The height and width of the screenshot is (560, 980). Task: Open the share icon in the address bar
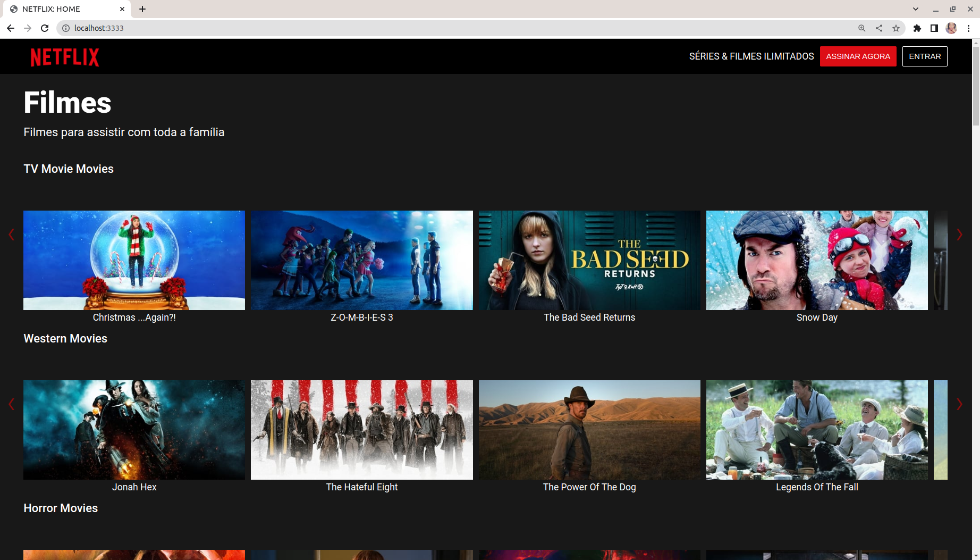pos(879,28)
